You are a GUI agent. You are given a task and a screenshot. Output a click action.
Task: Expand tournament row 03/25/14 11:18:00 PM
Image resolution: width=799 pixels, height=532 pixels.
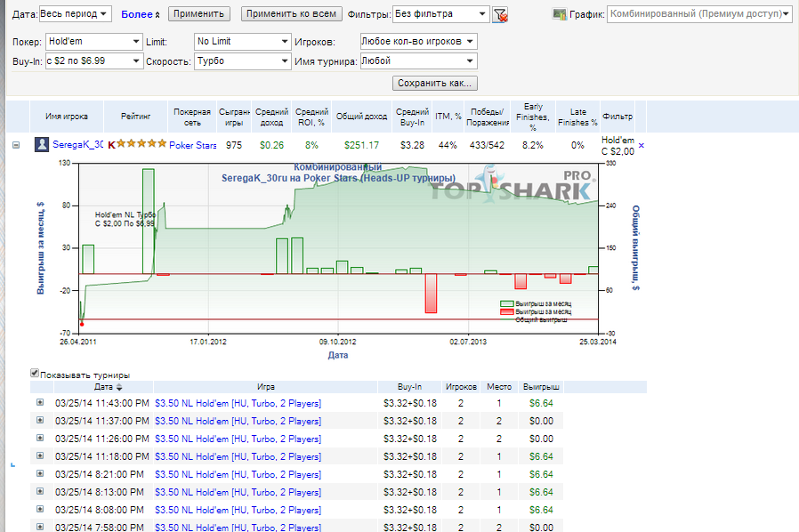coord(40,456)
